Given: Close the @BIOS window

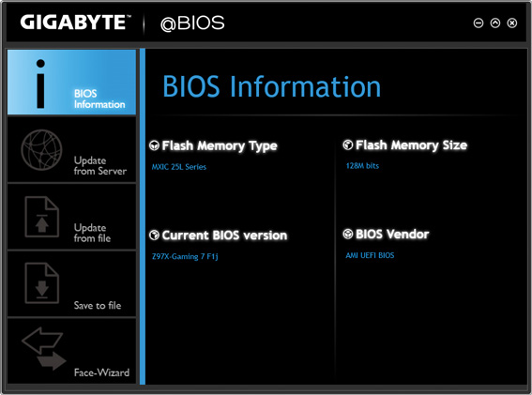Looking at the screenshot, I should click(512, 23).
